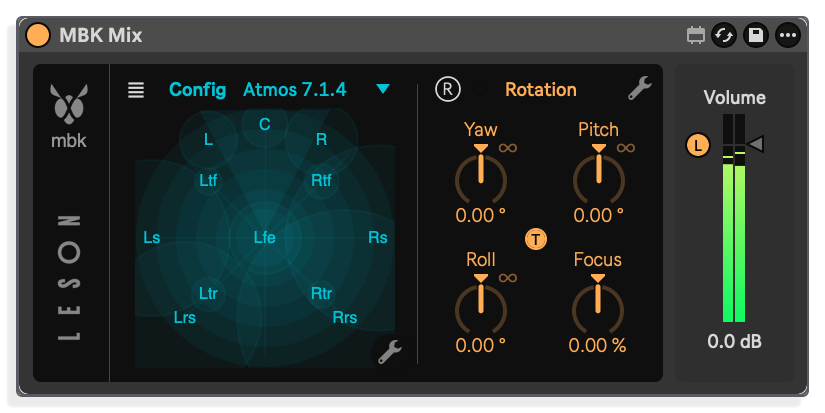Toggle the orange T button
825x413 pixels.
[x=536, y=239]
